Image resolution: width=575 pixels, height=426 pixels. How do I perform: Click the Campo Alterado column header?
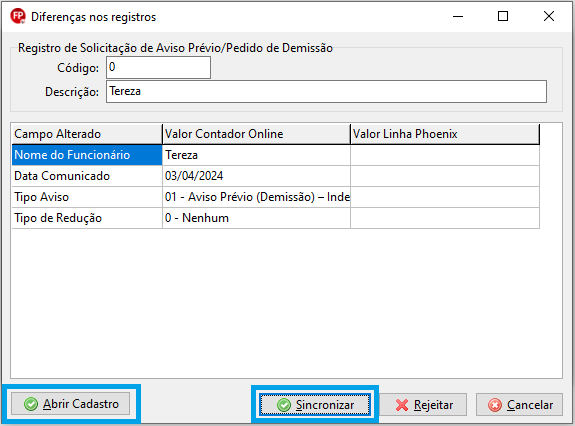click(87, 134)
